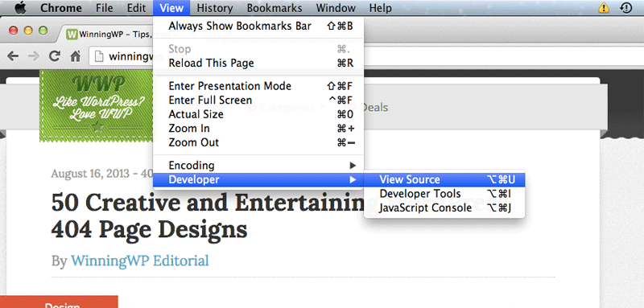Open the Chrome application menu
Screen dimensions: 644x308
tap(61, 8)
